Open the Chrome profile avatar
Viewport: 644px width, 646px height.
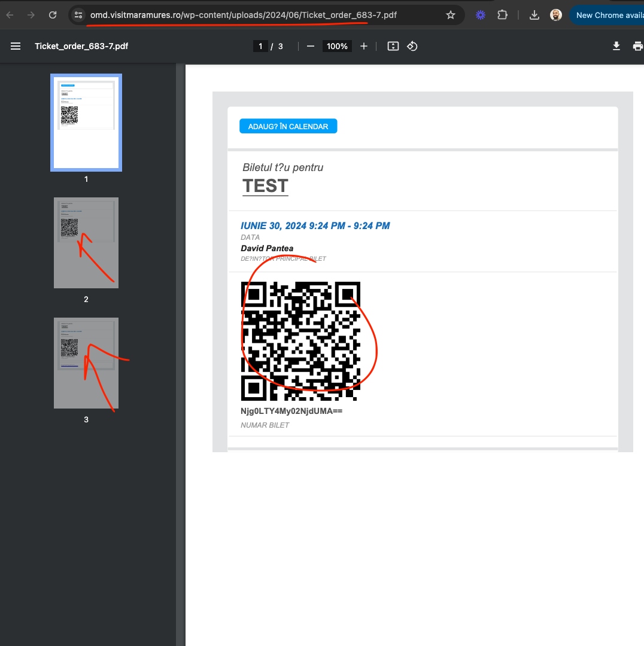click(x=556, y=15)
